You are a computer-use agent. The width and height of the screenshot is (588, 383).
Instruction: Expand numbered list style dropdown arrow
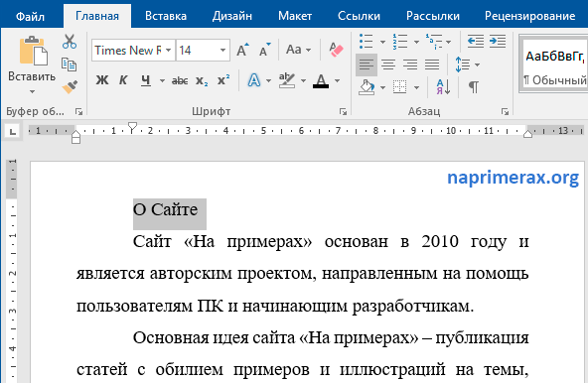(x=416, y=42)
